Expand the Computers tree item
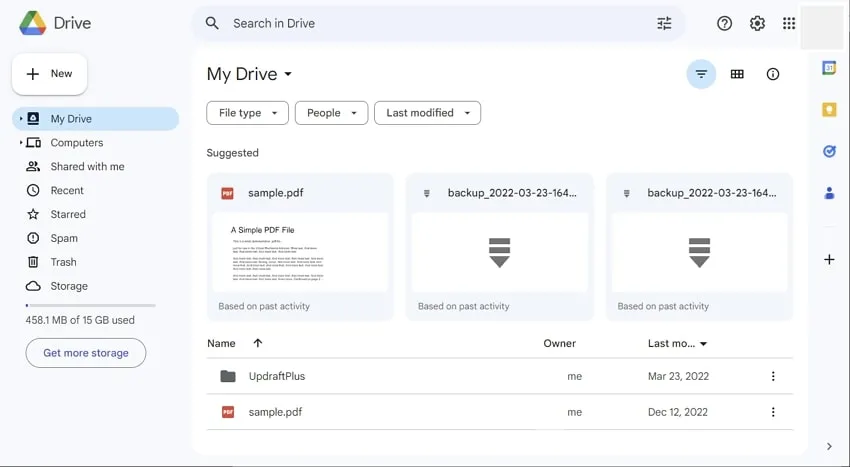 tap(21, 143)
